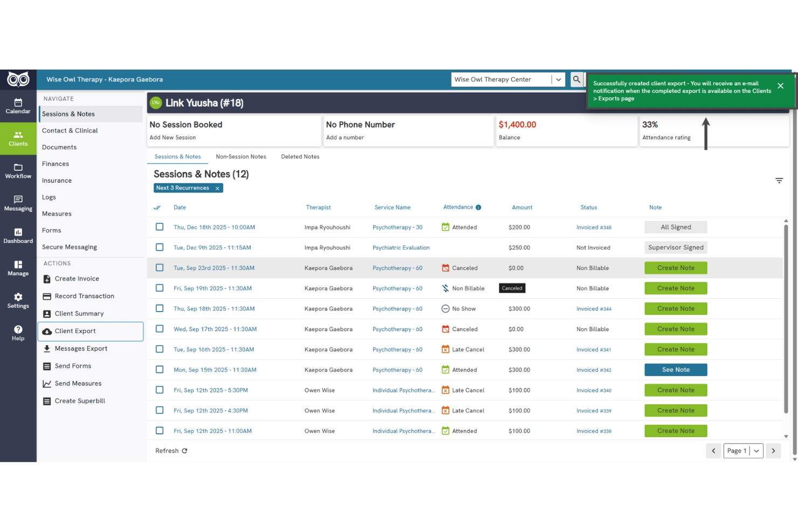Screen dimensions: 798x532
Task: Go to previous page arrow
Action: pyautogui.click(x=713, y=451)
